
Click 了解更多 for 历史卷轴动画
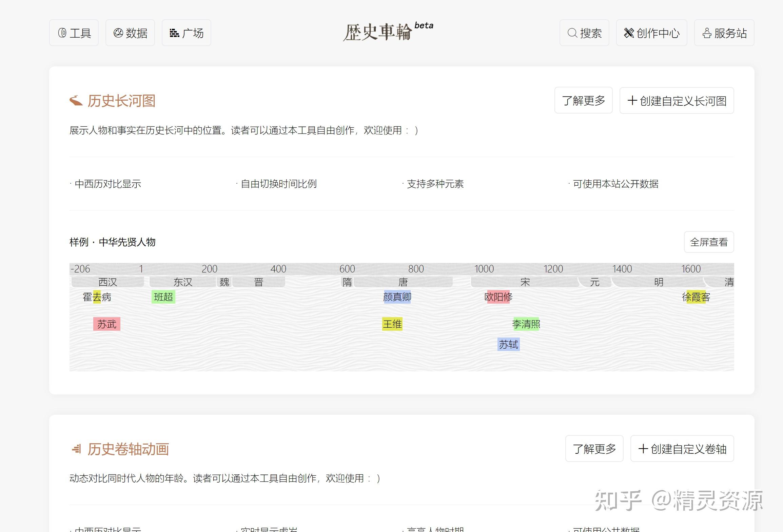594,449
